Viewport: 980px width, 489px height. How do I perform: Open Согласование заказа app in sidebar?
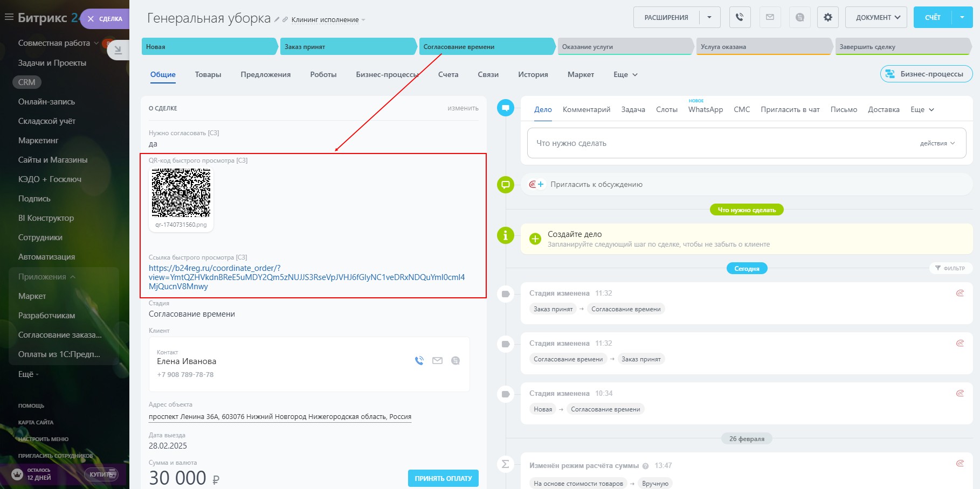(x=60, y=335)
